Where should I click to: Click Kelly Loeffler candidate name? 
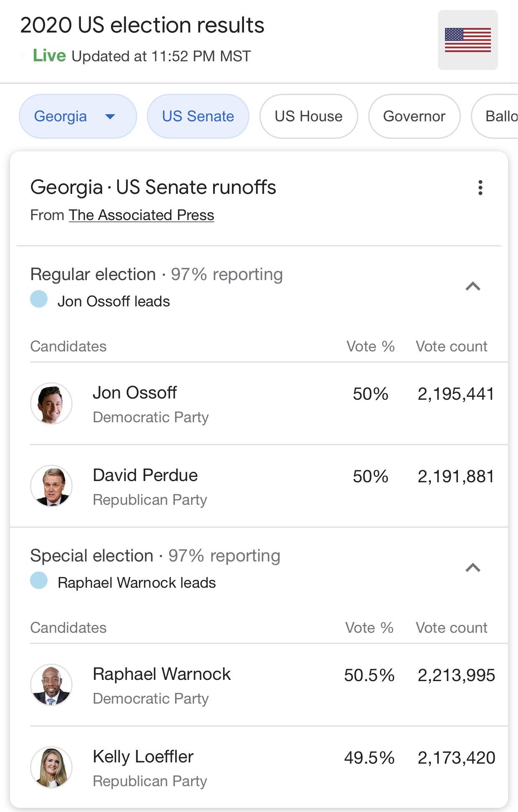(x=143, y=757)
